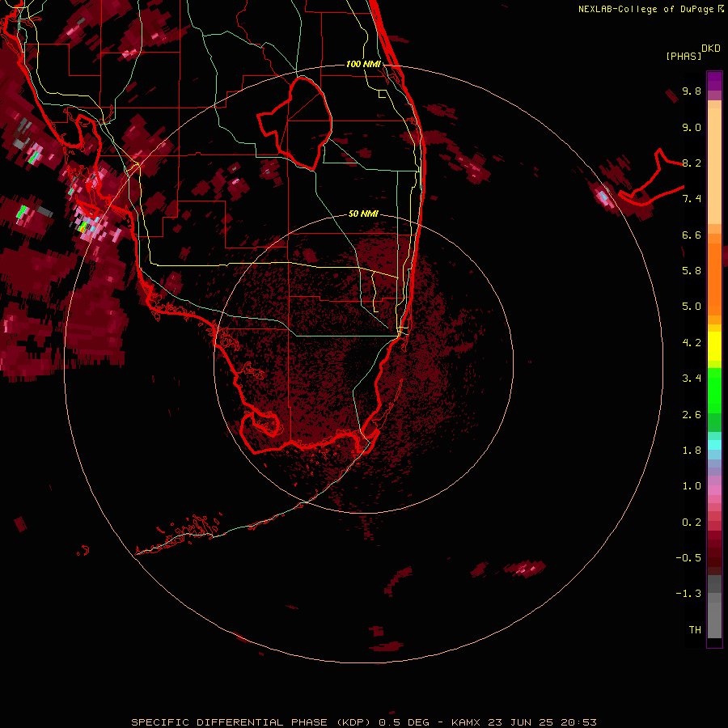The width and height of the screenshot is (728, 728).
Task: Click the 4.2 value on the color scale
Action: click(x=692, y=343)
